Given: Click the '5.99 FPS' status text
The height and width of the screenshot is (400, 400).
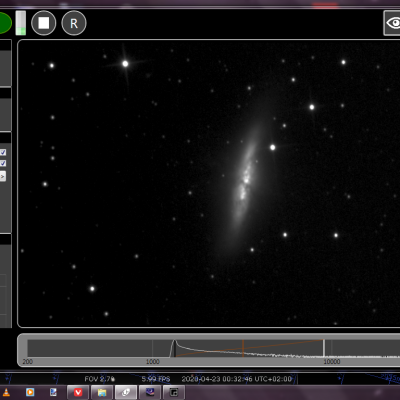Looking at the screenshot, I should (x=156, y=379).
